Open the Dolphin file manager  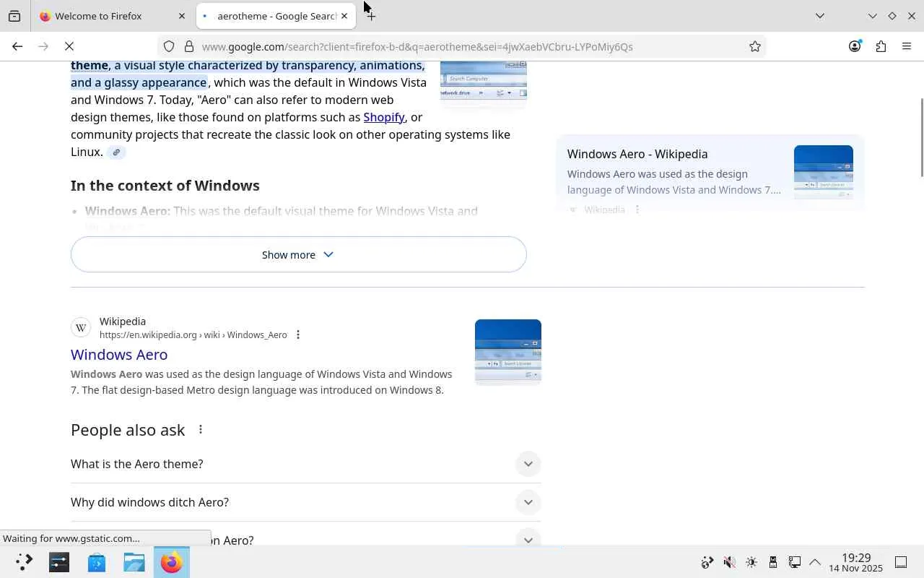pyautogui.click(x=134, y=562)
